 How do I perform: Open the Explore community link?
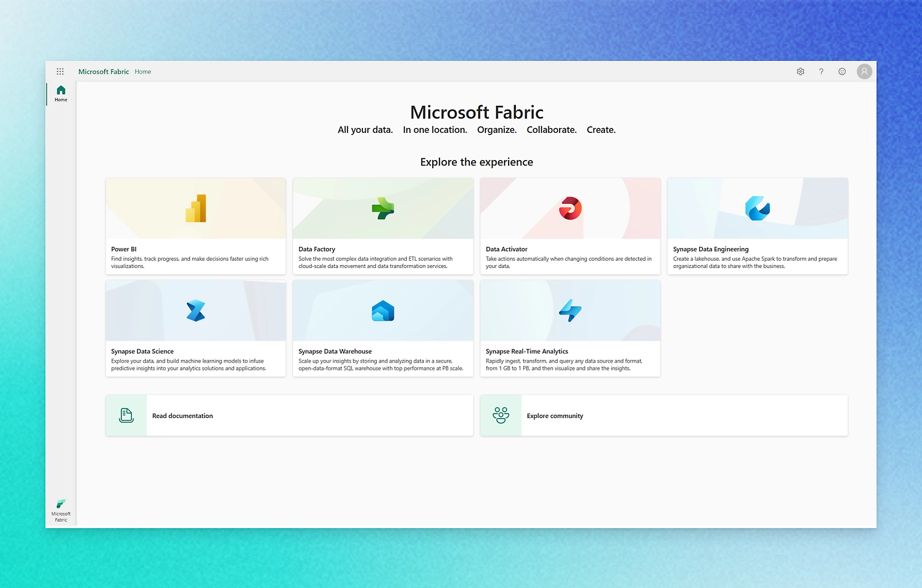click(555, 416)
